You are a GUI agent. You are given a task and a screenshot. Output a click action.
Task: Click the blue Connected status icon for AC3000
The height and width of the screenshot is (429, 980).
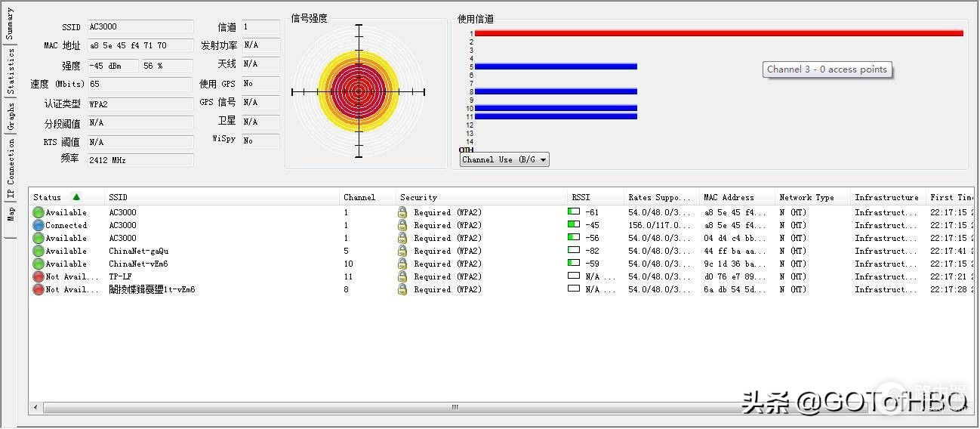38,225
